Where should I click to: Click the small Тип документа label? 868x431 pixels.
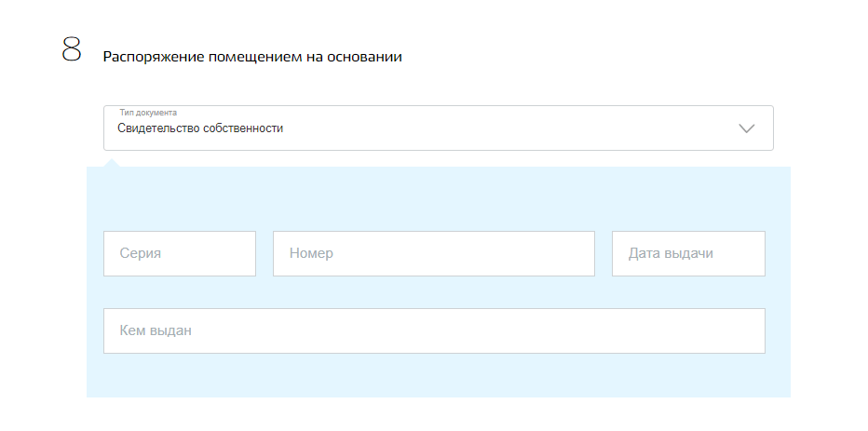pyautogui.click(x=148, y=113)
